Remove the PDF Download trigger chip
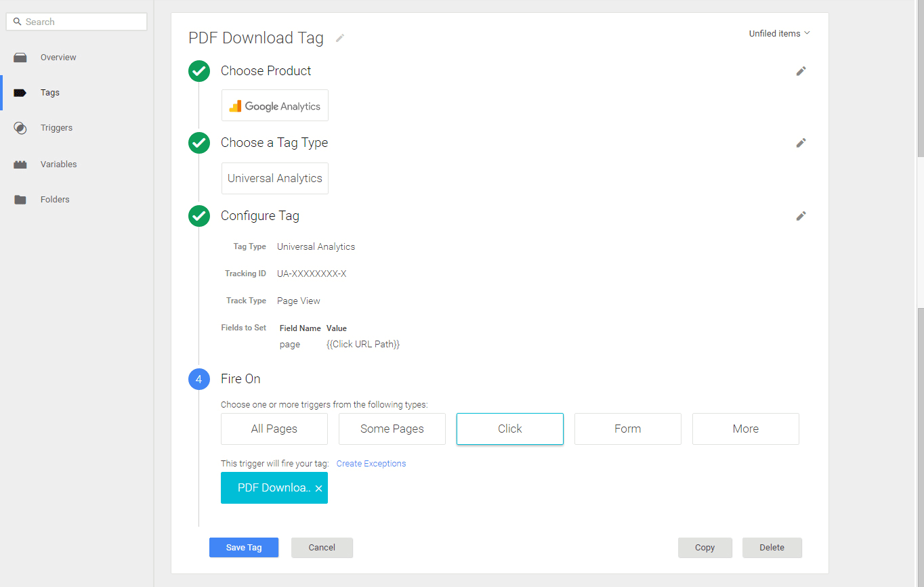The height and width of the screenshot is (587, 924). (x=318, y=487)
